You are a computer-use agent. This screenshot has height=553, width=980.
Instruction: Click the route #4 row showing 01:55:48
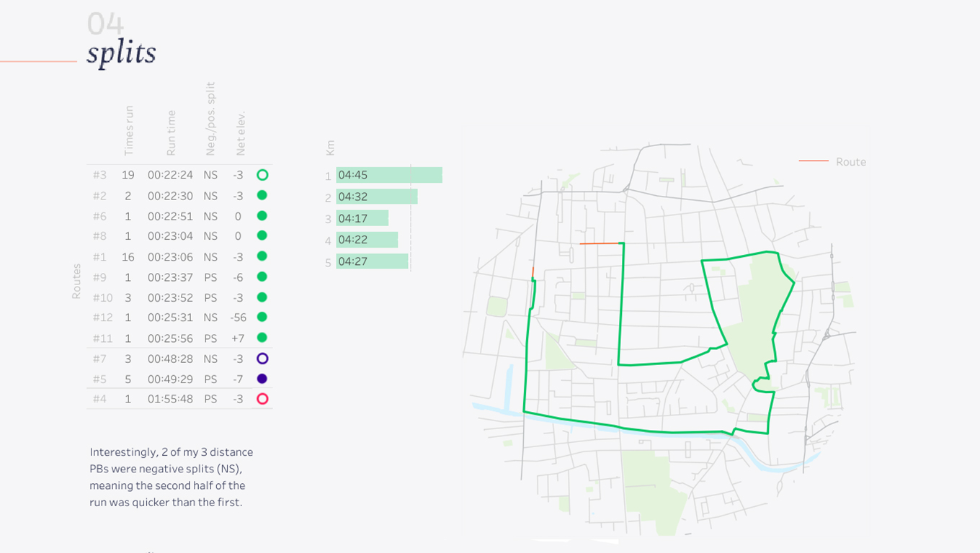[170, 399]
